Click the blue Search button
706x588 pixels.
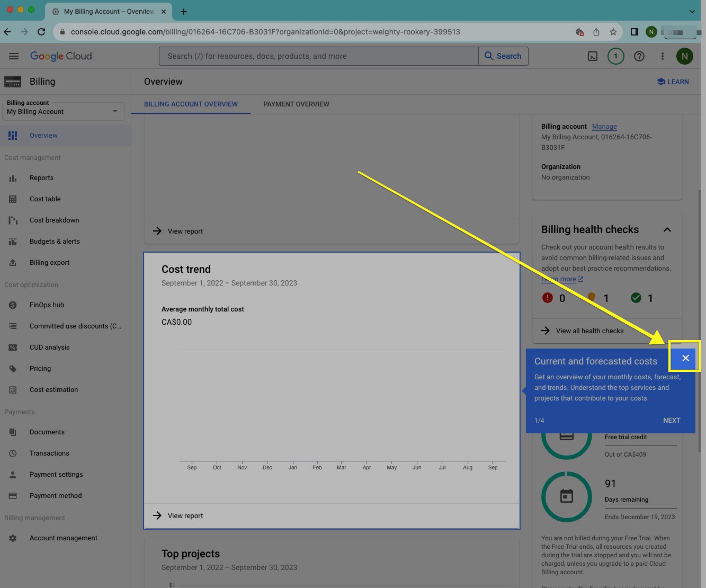coord(503,56)
